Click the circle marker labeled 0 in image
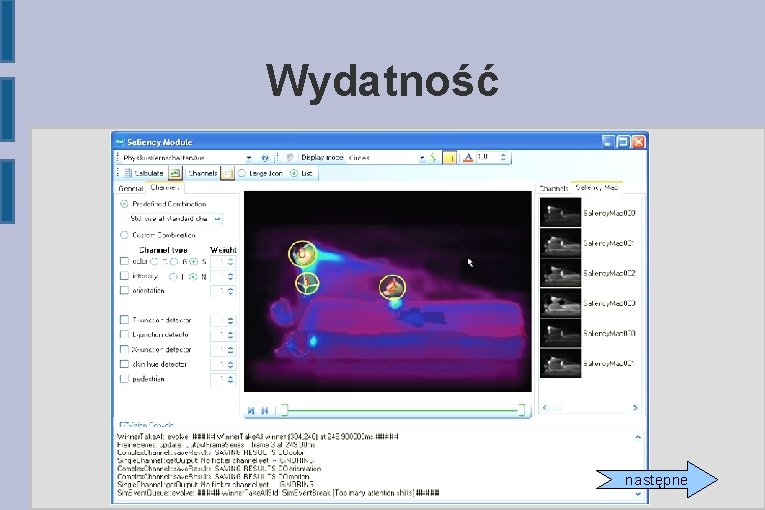Viewport: 765px width, 510px height. point(302,254)
